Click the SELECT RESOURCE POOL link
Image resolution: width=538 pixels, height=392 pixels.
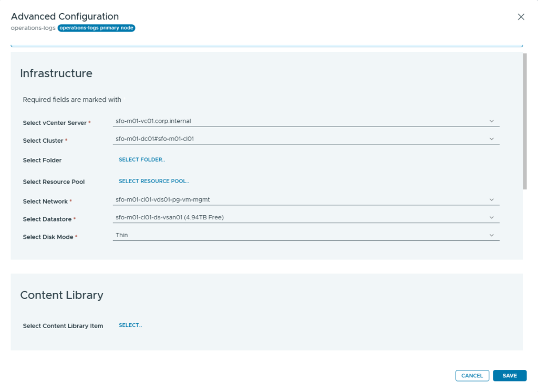click(153, 182)
